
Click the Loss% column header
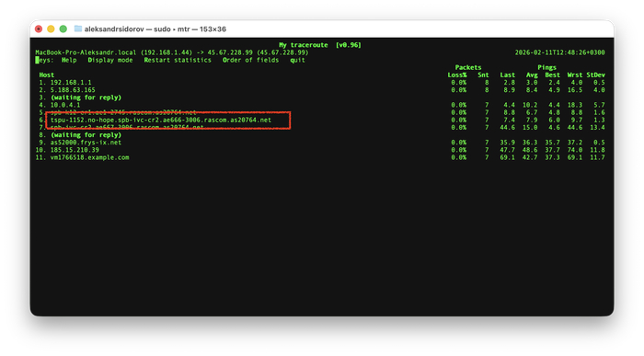coord(457,75)
